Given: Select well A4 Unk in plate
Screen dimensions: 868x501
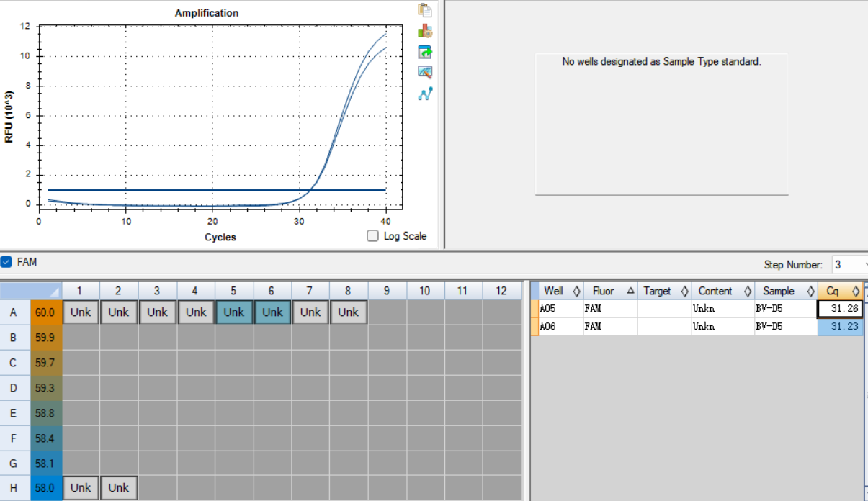Looking at the screenshot, I should click(x=195, y=312).
